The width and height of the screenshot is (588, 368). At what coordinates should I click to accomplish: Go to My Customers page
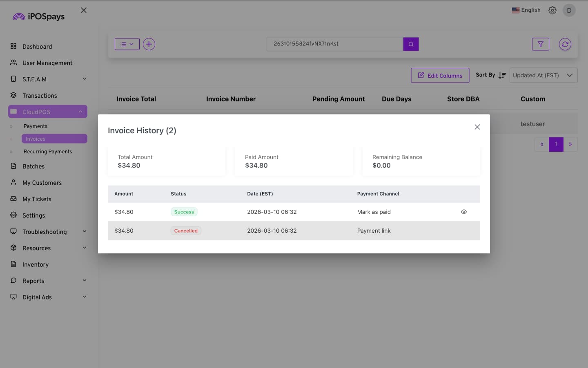coord(42,183)
